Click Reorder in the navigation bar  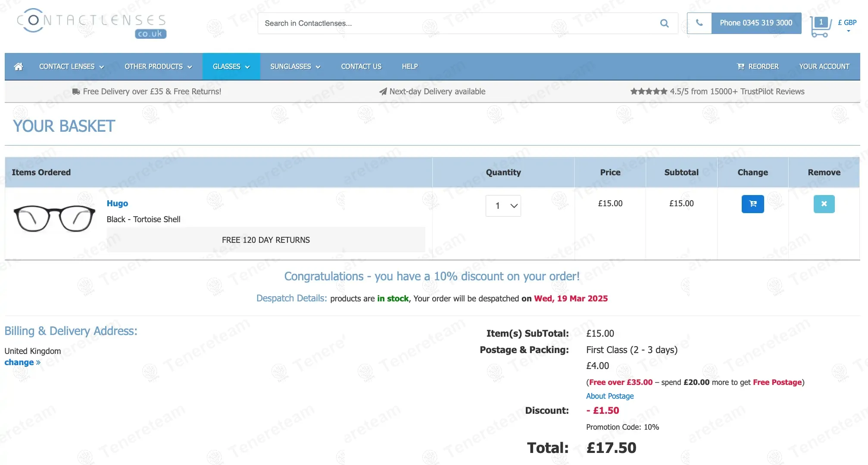tap(758, 66)
